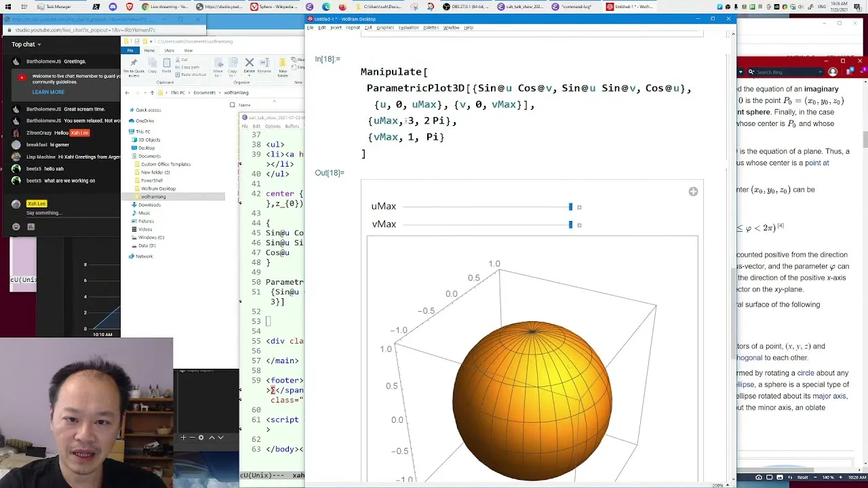Screen dimensions: 868x488
Task: Select the Wolfram Desktop folder in tree
Action: (x=158, y=188)
